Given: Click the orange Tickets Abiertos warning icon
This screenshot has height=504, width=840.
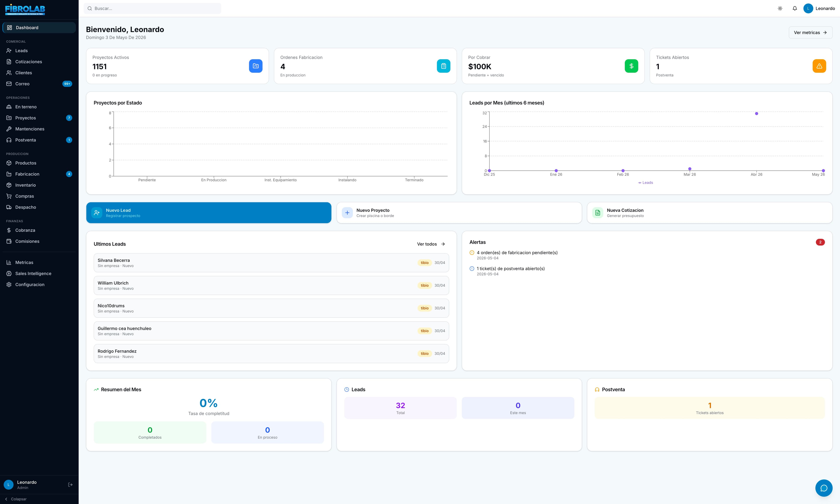Looking at the screenshot, I should coord(819,66).
